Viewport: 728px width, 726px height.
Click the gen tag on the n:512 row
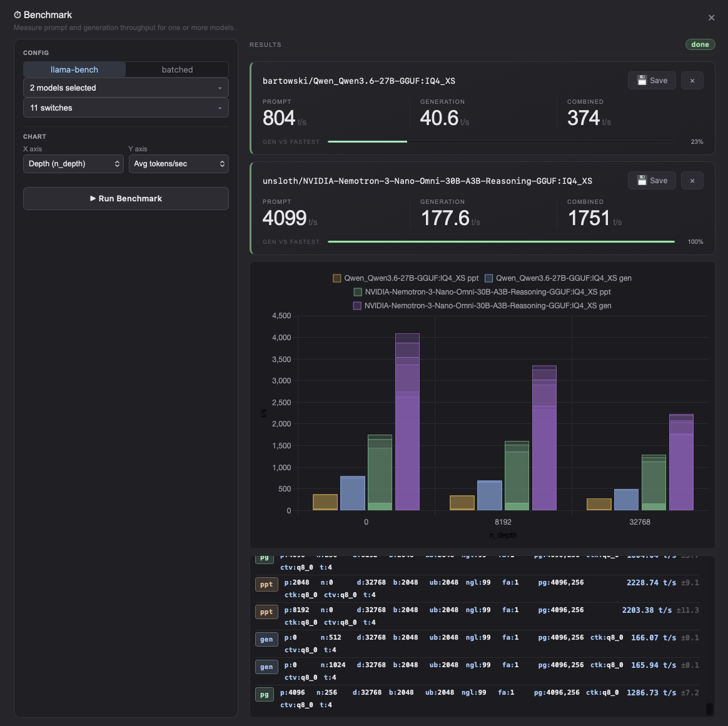266,639
